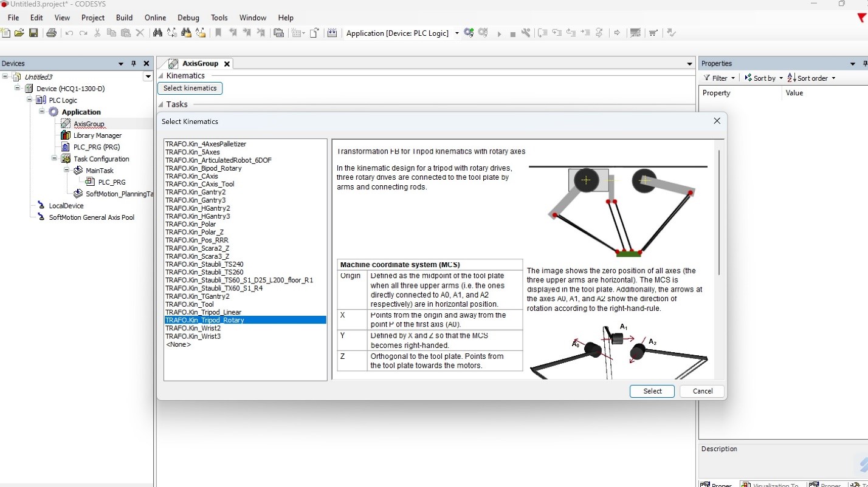This screenshot has width=868, height=487.
Task: Click the Print icon in toolbar
Action: 52,33
